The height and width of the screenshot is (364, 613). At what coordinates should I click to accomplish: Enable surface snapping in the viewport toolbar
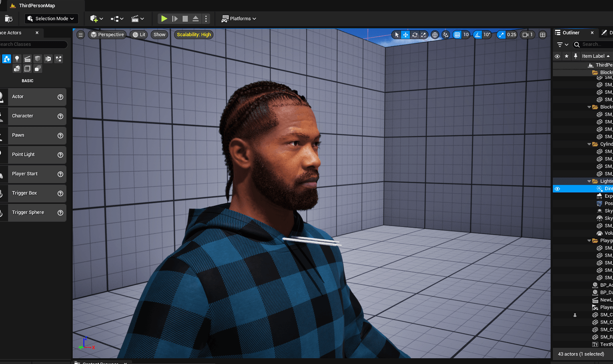coord(445,35)
